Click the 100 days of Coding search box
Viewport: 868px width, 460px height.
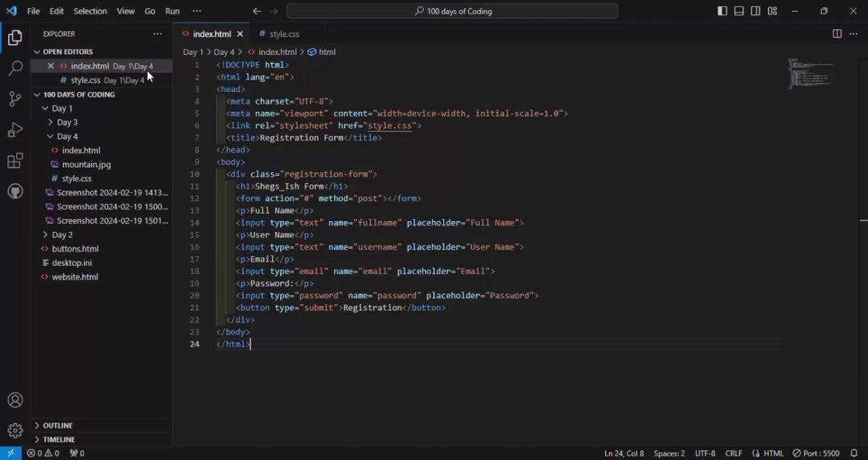click(x=452, y=11)
